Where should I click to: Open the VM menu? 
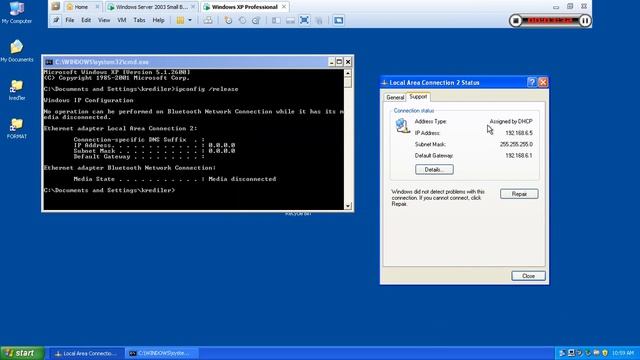(122, 20)
